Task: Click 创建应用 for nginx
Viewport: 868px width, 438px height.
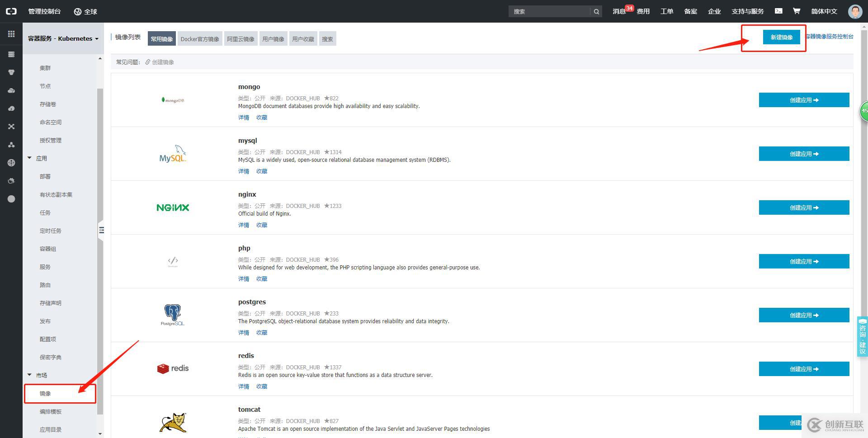Action: pyautogui.click(x=804, y=207)
